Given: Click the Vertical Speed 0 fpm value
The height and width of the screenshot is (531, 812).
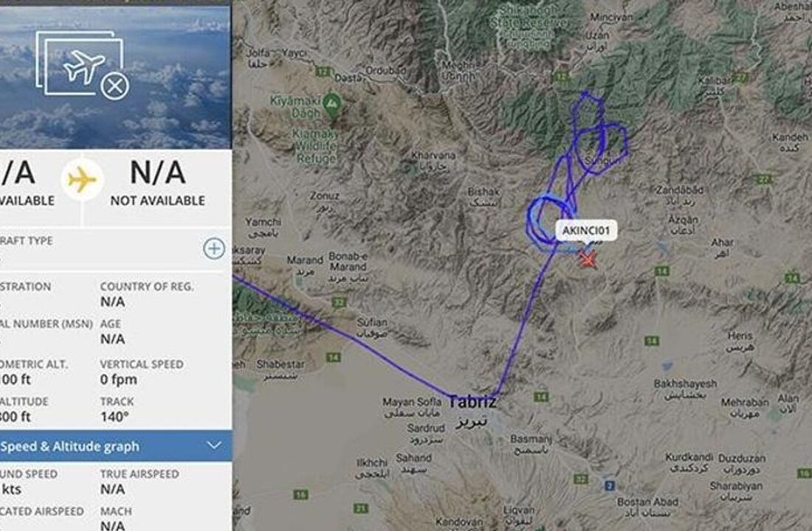Looking at the screenshot, I should click(x=119, y=379).
